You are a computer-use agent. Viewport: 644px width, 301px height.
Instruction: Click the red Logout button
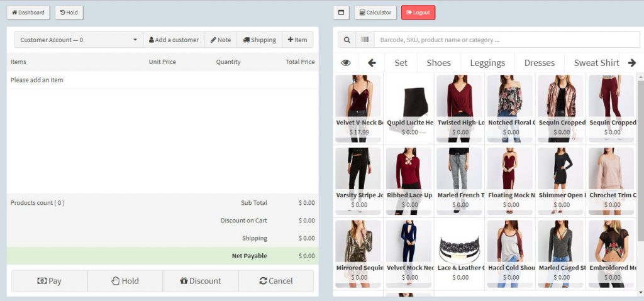418,13
